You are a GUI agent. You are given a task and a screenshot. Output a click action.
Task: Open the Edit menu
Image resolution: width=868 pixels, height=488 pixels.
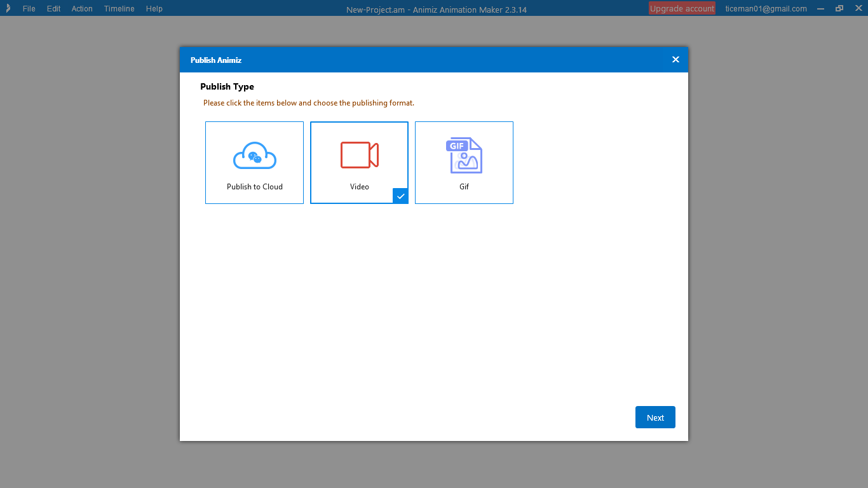(x=53, y=9)
